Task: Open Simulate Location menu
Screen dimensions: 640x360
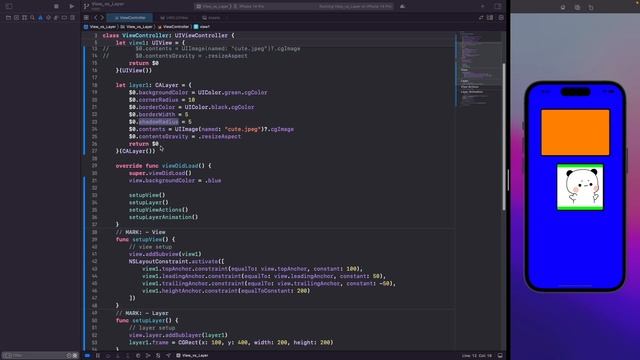Action: pyautogui.click(x=168, y=356)
